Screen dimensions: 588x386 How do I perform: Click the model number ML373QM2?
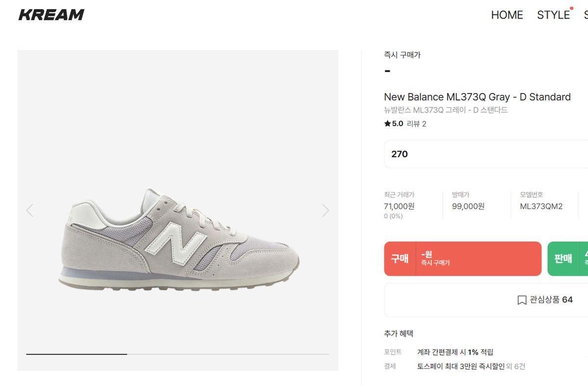pos(541,206)
